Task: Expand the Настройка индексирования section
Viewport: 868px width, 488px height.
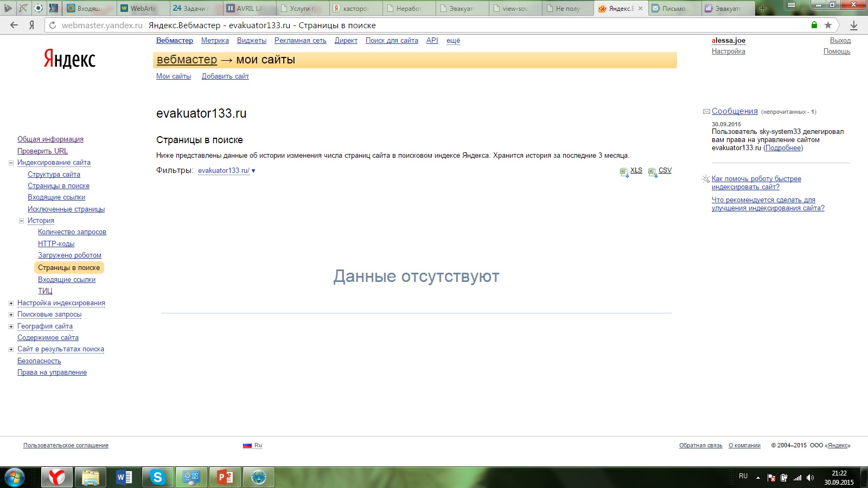Action: point(11,303)
